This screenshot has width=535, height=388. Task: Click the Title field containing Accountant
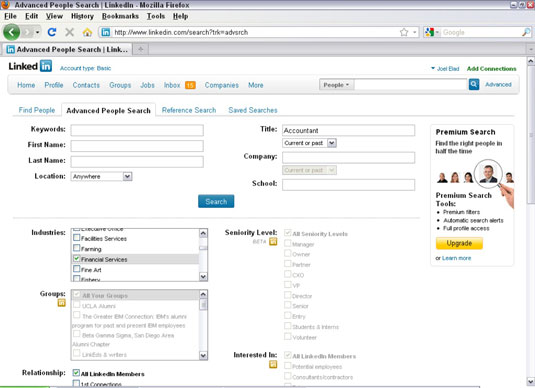coord(348,130)
